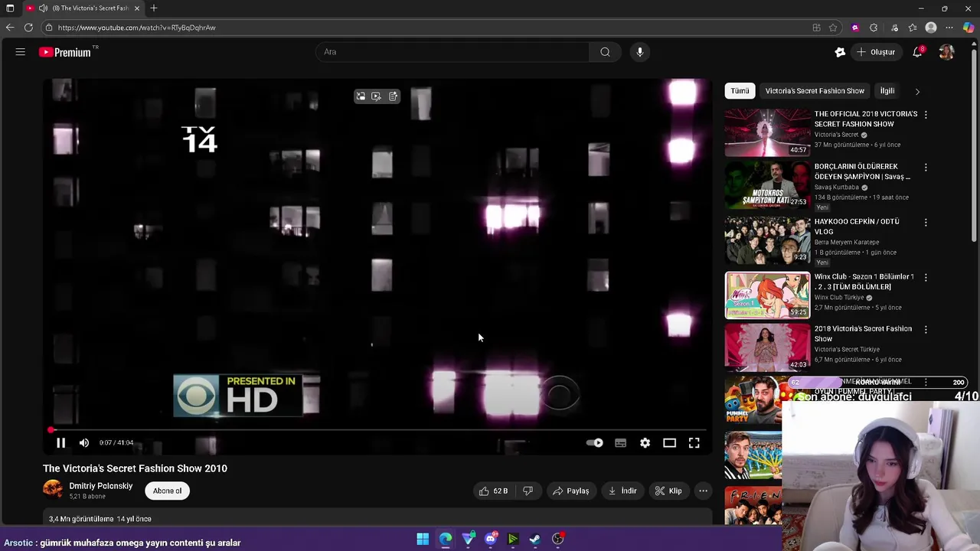Select the İlgili filter chip
The height and width of the screenshot is (551, 980).
887,91
